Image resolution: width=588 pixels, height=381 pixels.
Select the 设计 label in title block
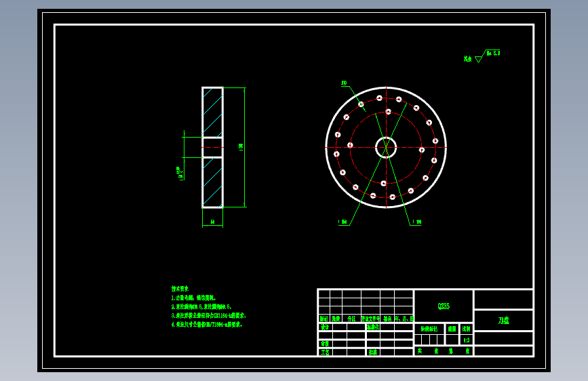point(324,327)
